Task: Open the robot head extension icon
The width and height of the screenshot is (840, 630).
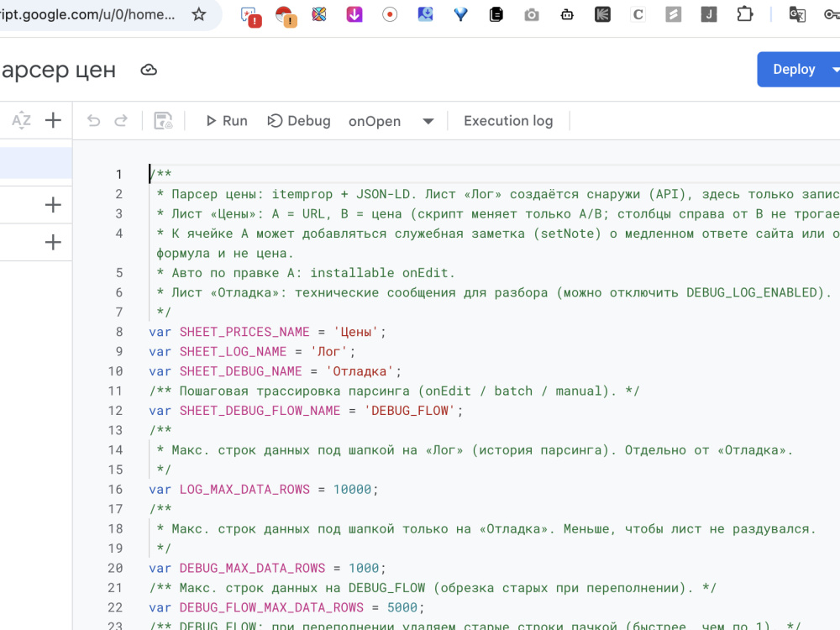Action: click(567, 14)
